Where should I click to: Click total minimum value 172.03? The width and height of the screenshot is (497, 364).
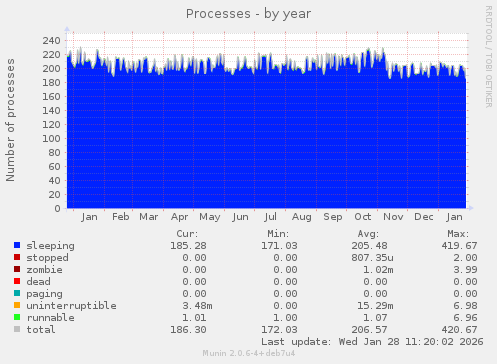click(x=279, y=330)
